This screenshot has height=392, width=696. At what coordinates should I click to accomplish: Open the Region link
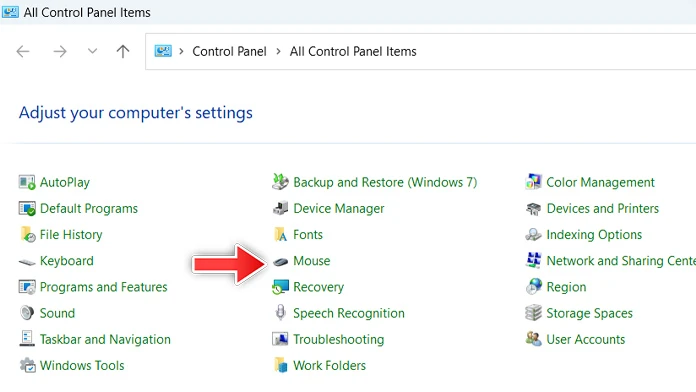tap(566, 287)
